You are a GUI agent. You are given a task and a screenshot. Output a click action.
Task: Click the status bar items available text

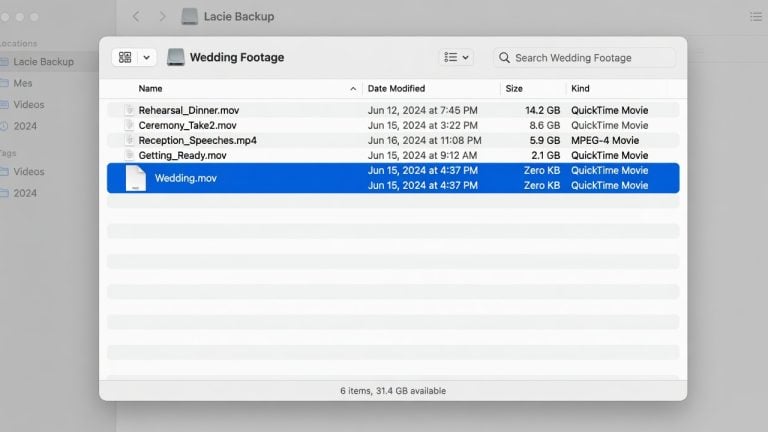393,391
